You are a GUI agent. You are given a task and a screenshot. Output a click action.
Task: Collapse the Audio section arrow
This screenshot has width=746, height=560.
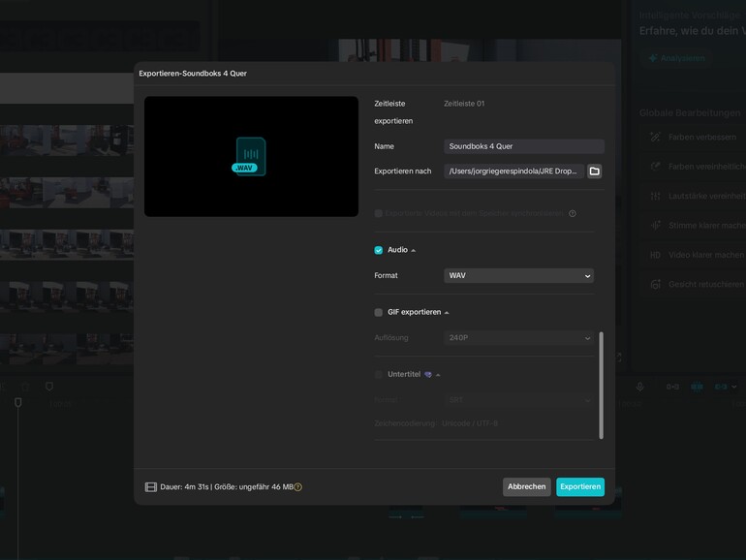[x=414, y=251]
